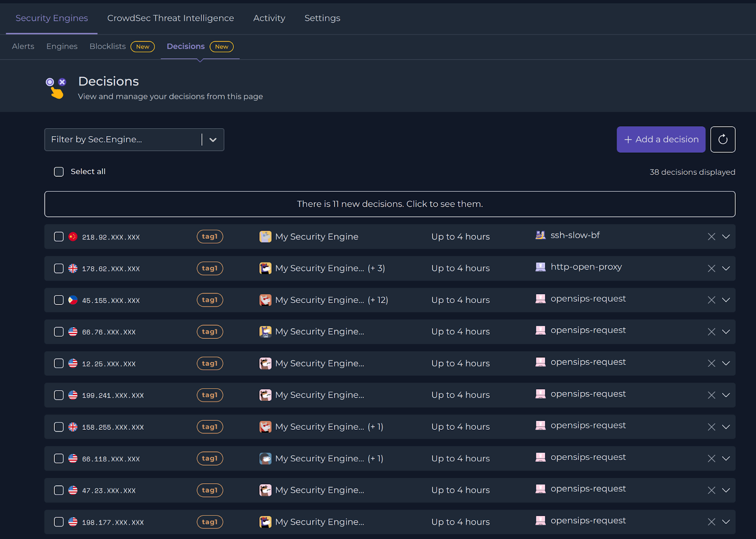Click engine avatar in 45.155.xxx.xxx row
This screenshot has height=539, width=756.
click(x=266, y=300)
